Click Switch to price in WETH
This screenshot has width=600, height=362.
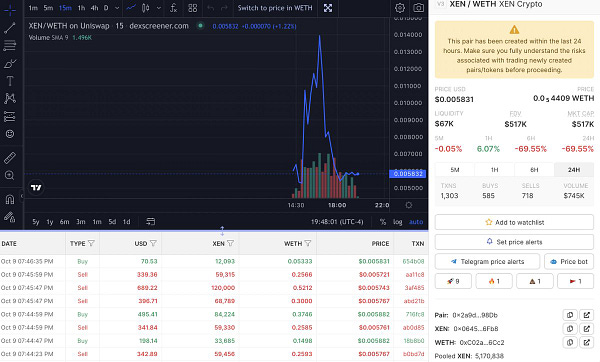click(x=275, y=8)
